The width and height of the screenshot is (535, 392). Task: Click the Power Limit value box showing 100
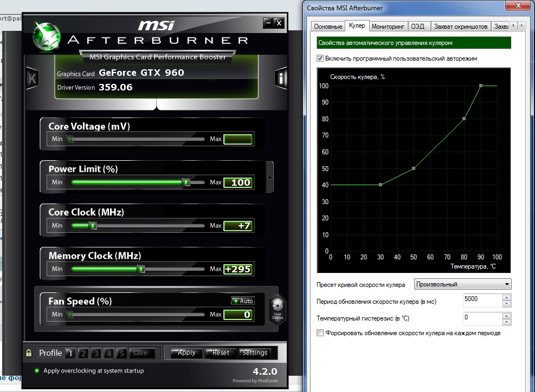click(238, 182)
